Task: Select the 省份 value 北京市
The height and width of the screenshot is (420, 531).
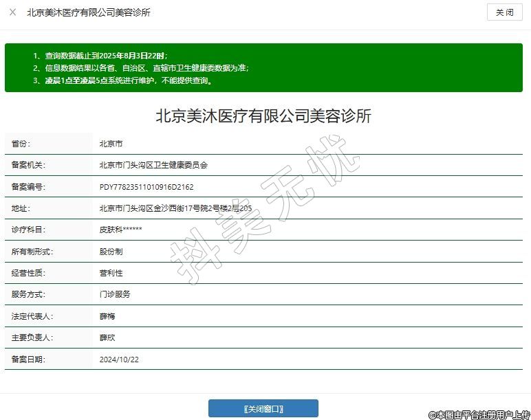Action: (x=111, y=144)
